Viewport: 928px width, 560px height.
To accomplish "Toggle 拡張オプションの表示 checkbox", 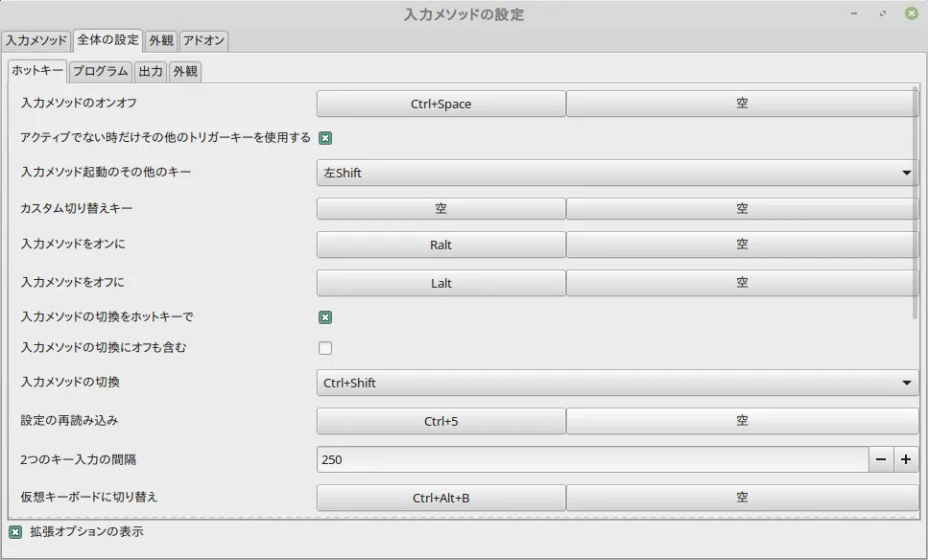I will (x=15, y=531).
